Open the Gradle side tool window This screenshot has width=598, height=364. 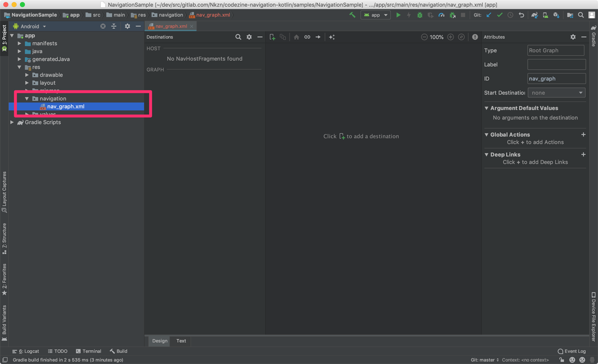pyautogui.click(x=594, y=36)
